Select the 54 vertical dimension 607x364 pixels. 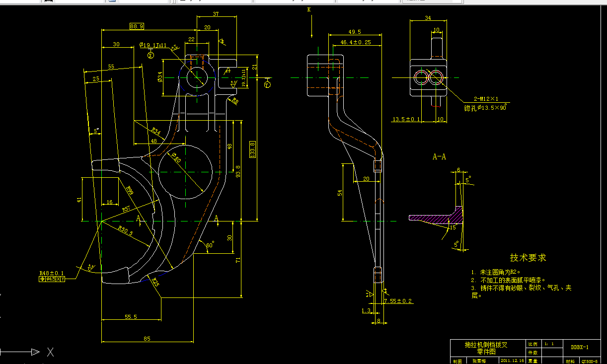pyautogui.click(x=340, y=192)
